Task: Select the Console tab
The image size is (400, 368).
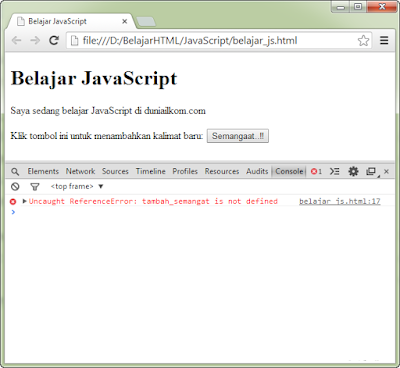Action: [x=289, y=171]
